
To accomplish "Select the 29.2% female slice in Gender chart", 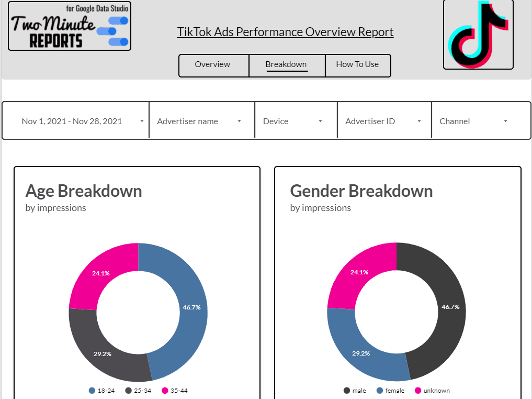I will (x=360, y=353).
